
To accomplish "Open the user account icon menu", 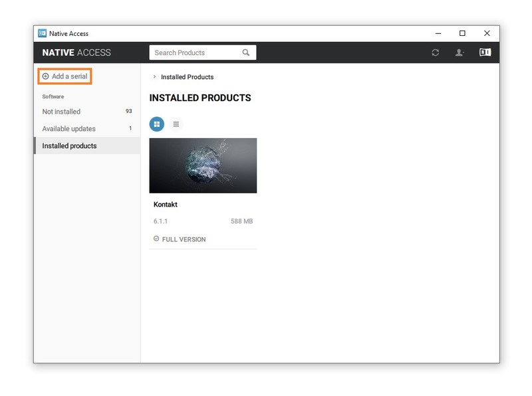I will click(460, 52).
